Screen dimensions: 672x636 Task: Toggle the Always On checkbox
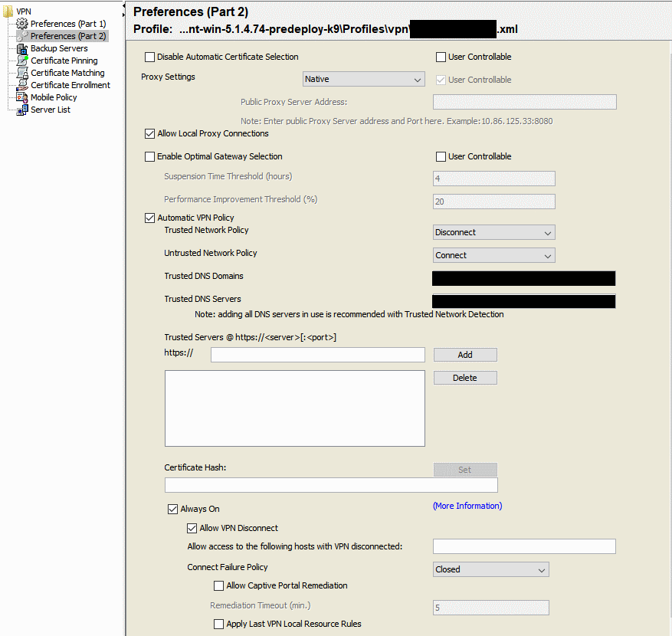172,509
